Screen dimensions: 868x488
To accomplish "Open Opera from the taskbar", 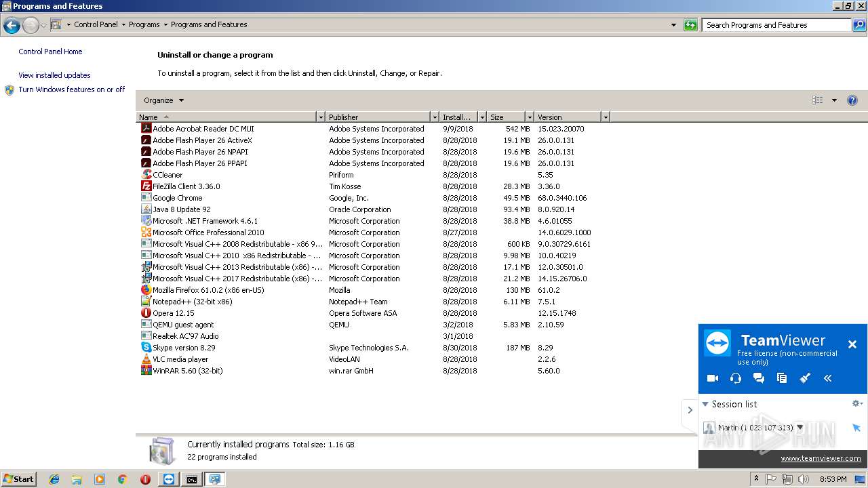I will click(145, 479).
